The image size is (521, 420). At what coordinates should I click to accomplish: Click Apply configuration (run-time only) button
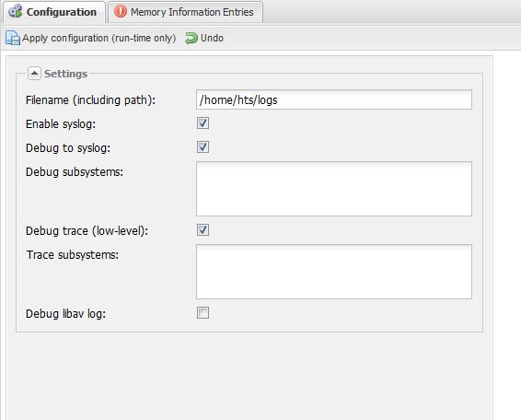tap(91, 38)
